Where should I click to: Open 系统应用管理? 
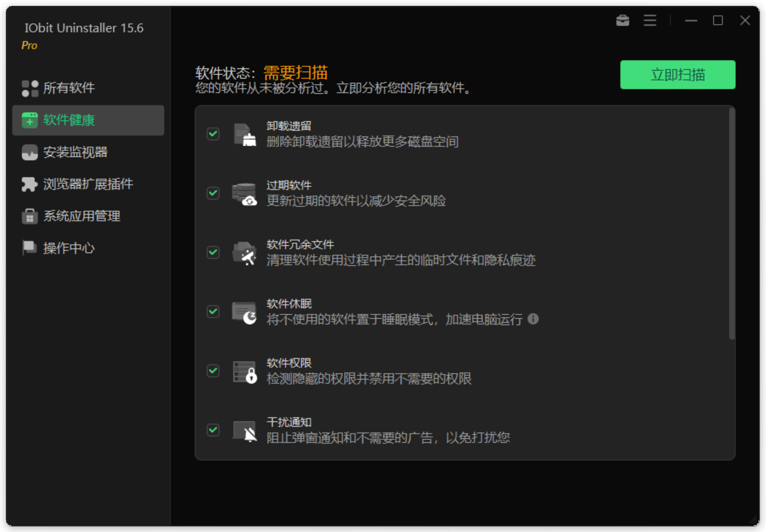[88, 216]
